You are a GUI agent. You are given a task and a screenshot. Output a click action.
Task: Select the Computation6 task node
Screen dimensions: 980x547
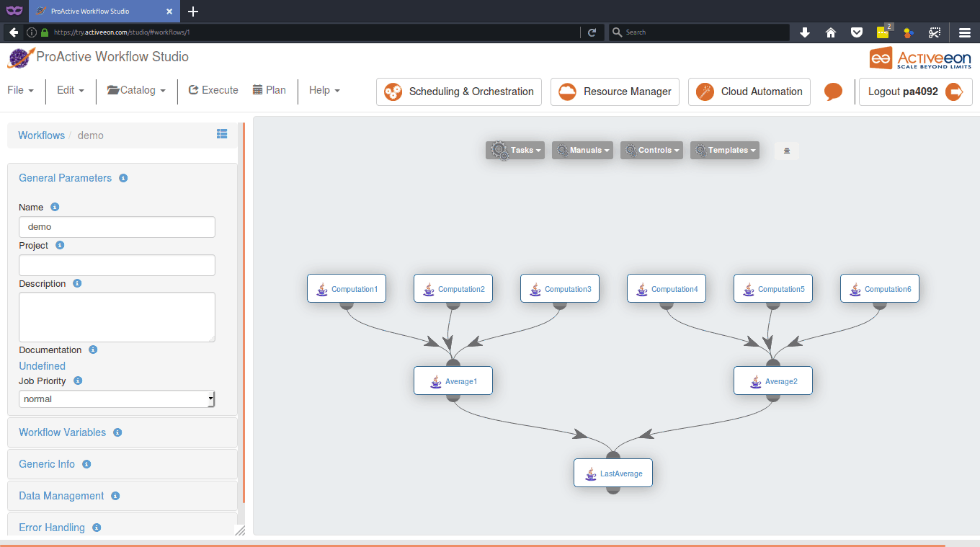pyautogui.click(x=880, y=288)
